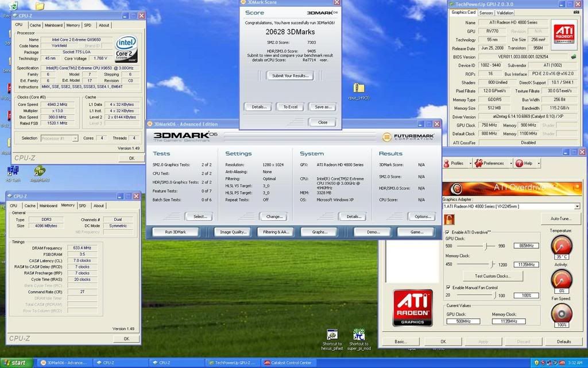The height and width of the screenshot is (368, 588).
Task: Expand the CPU-Z processor Selection dropdown
Action: (x=75, y=138)
